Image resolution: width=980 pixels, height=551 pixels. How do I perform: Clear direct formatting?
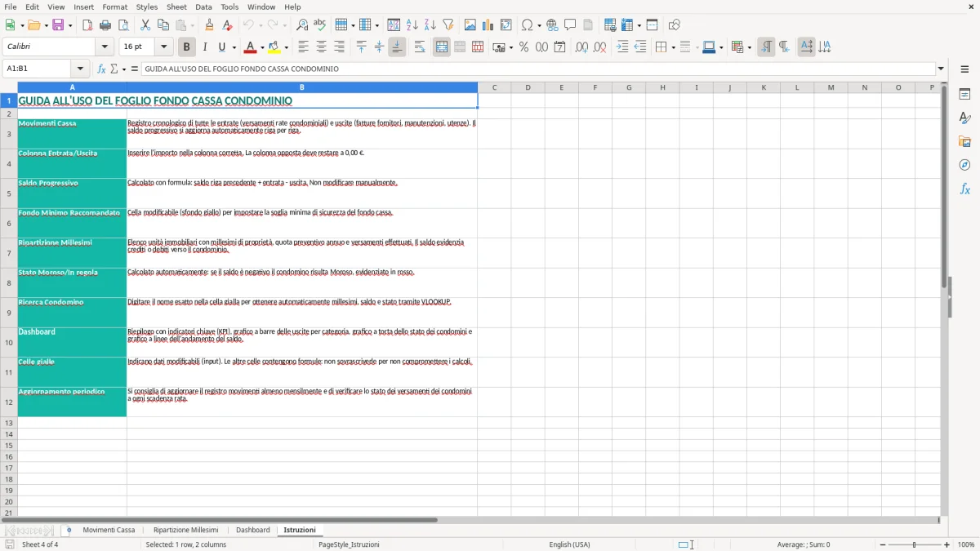pos(228,25)
